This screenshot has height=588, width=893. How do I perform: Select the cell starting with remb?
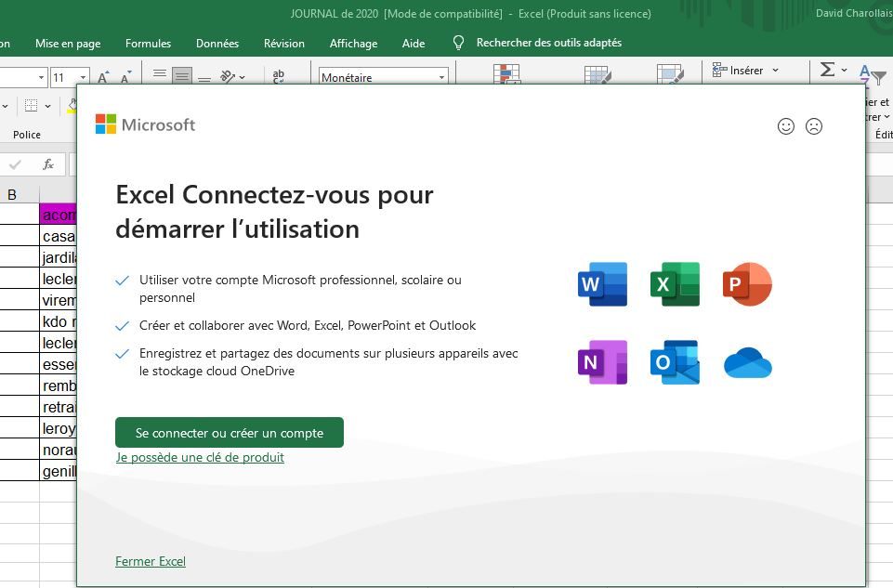coord(59,385)
